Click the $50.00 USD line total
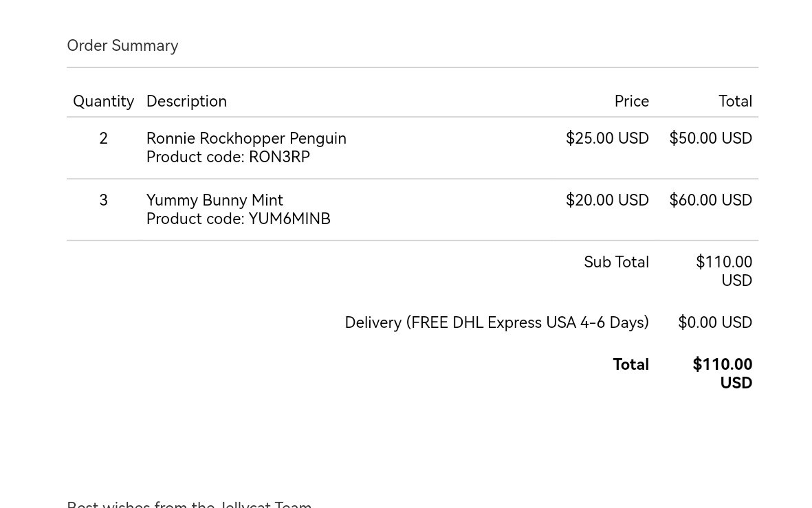The width and height of the screenshot is (812, 508). click(710, 138)
